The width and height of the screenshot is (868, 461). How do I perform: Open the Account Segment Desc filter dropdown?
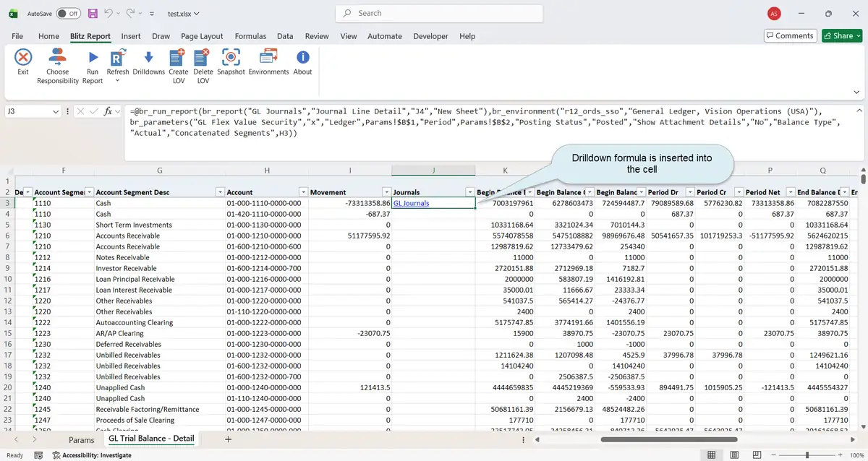221,192
